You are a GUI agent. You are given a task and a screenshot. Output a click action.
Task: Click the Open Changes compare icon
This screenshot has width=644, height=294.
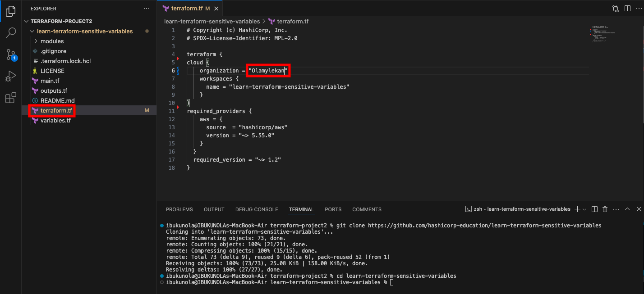click(616, 9)
